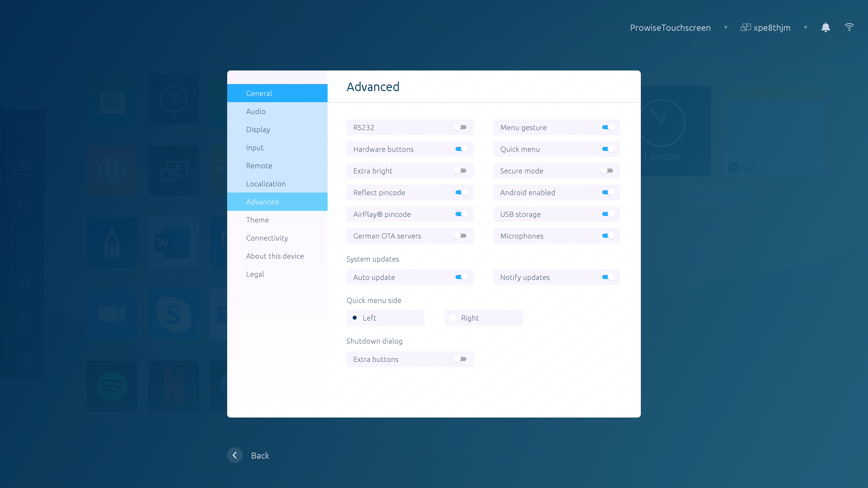868x488 pixels.
Task: Click the whiteboard easel icon in sidebar
Action: coord(25,281)
